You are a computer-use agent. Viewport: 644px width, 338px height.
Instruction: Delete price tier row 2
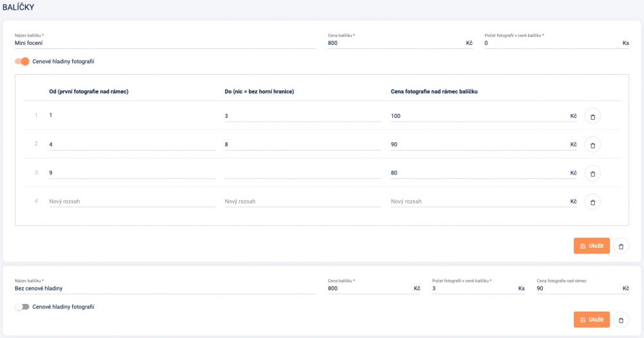point(592,145)
